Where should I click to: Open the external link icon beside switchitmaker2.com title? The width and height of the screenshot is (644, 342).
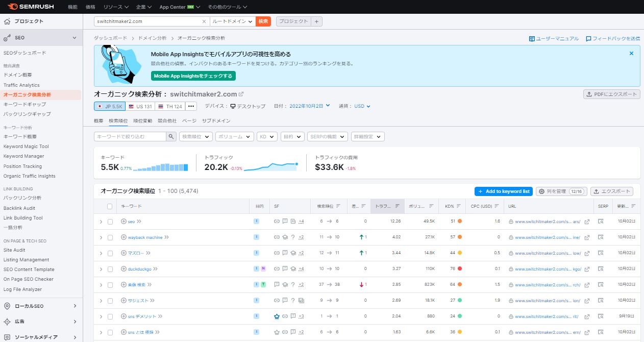pyautogui.click(x=241, y=94)
